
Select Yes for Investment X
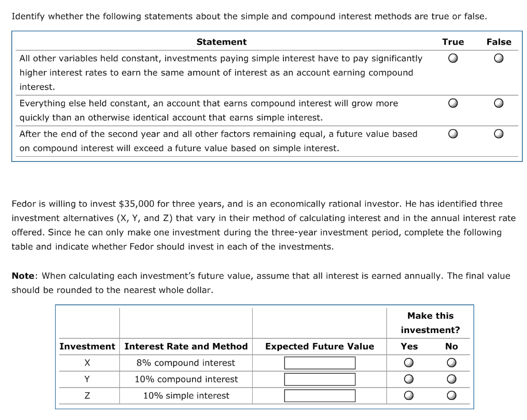[409, 362]
